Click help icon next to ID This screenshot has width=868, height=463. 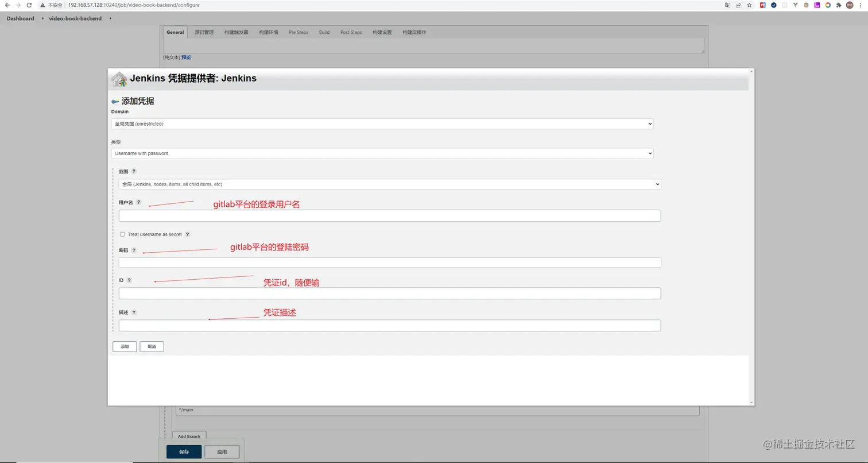tap(129, 280)
